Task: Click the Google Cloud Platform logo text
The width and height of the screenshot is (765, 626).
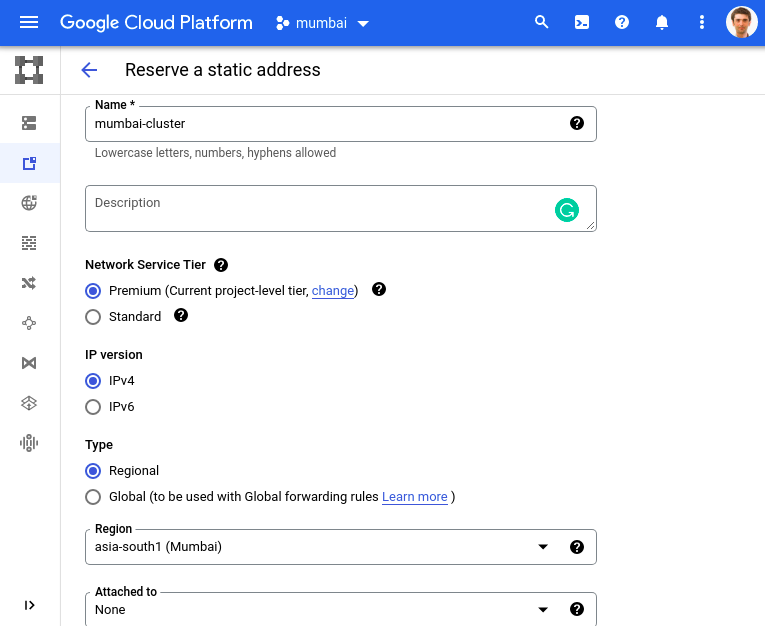Action: pos(156,23)
